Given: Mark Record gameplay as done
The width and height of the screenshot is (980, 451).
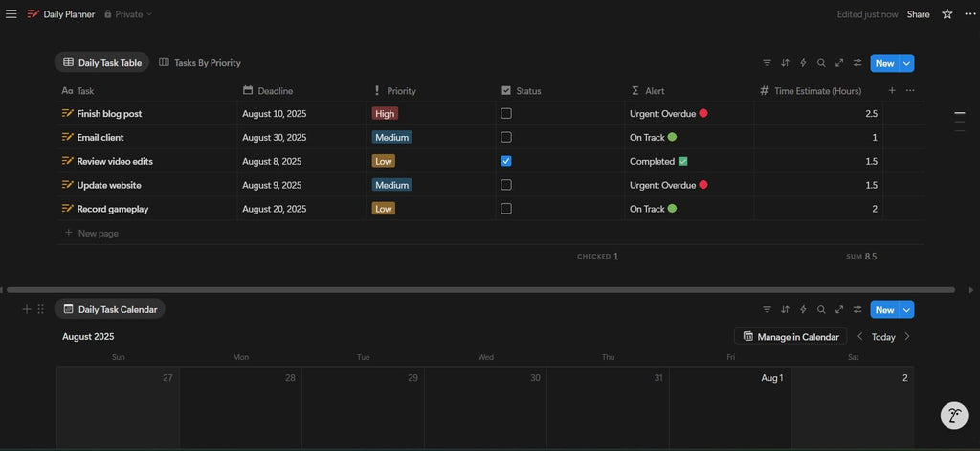Looking at the screenshot, I should 506,209.
